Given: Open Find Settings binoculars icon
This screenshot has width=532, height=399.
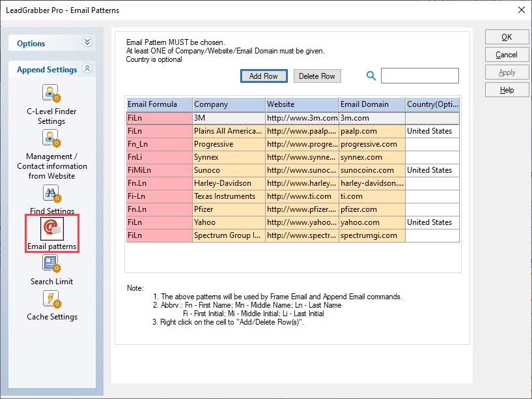Looking at the screenshot, I should (x=52, y=194).
